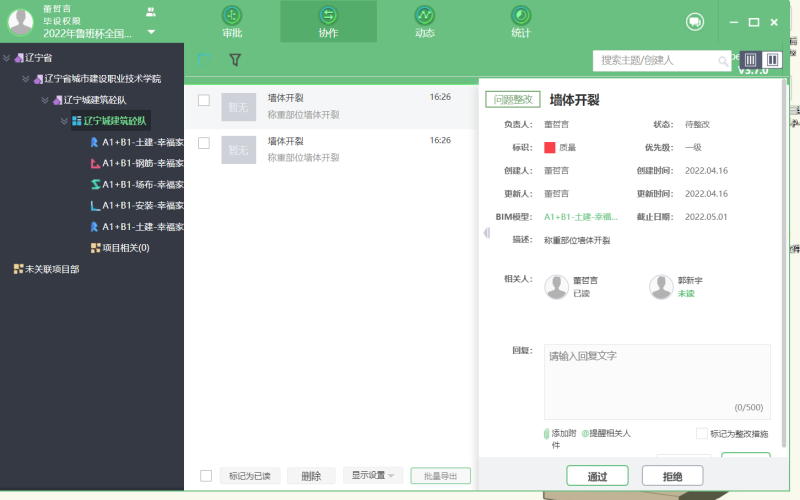Viewport: 800px width, 500px height.
Task: Select 项目相关(0) in the tree
Action: (126, 248)
